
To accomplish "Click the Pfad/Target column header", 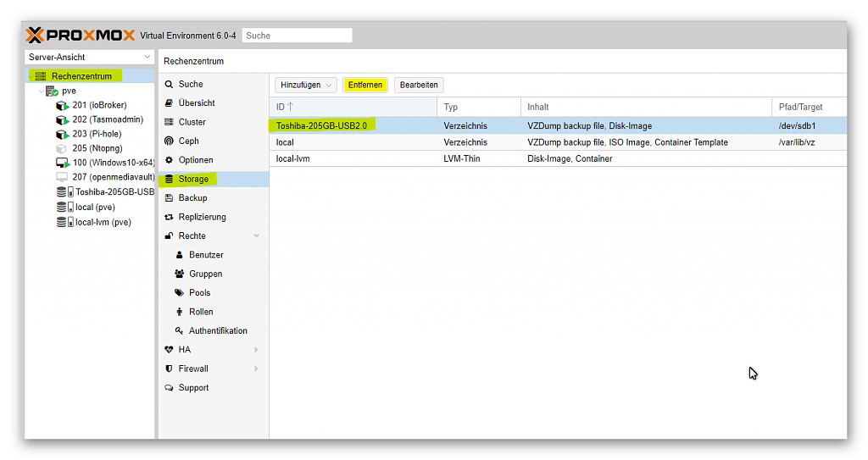I will tap(809, 107).
